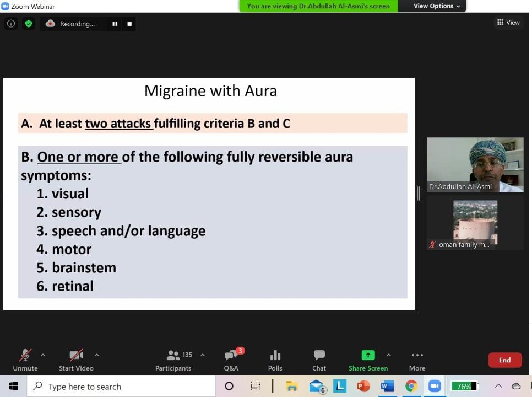532x397 pixels.
Task: Click the taskbar search box
Action: (x=121, y=386)
